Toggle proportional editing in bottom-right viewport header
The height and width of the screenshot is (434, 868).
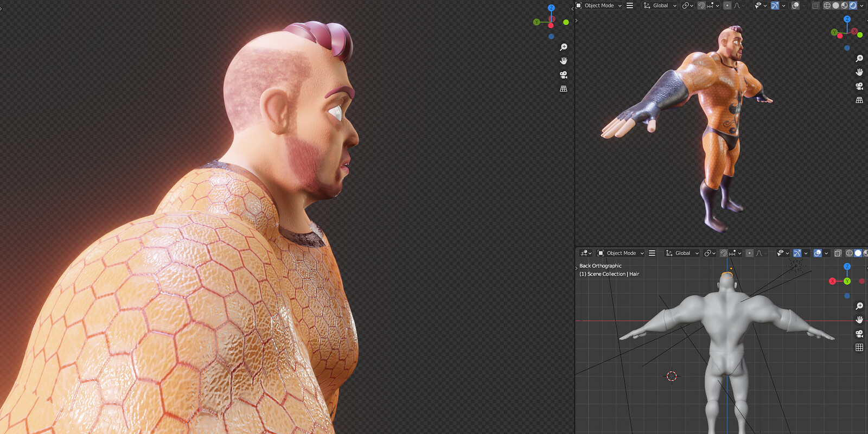tap(749, 253)
